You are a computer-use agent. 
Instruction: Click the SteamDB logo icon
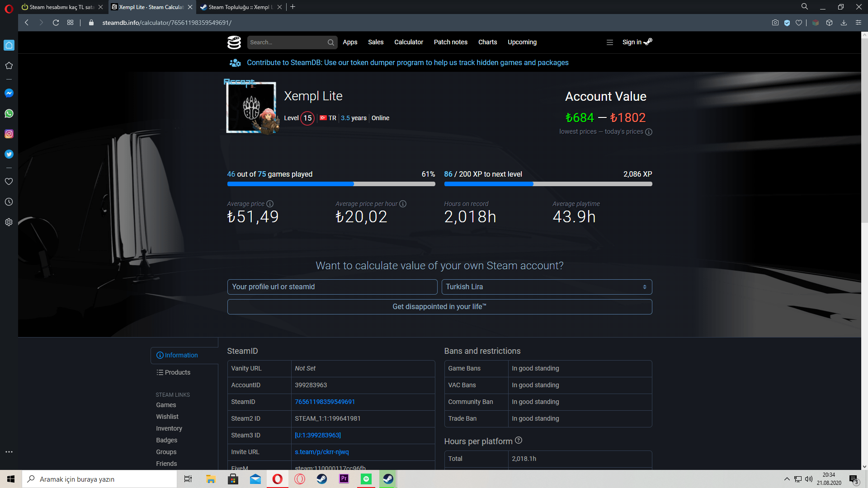234,42
